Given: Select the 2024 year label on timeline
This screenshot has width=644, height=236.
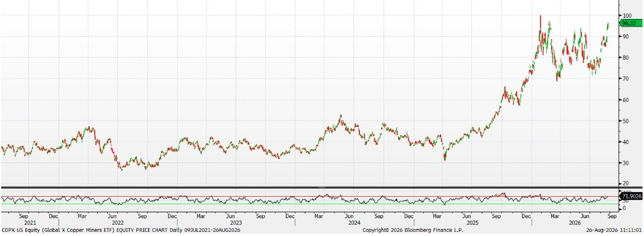Looking at the screenshot, I should coord(355,222).
